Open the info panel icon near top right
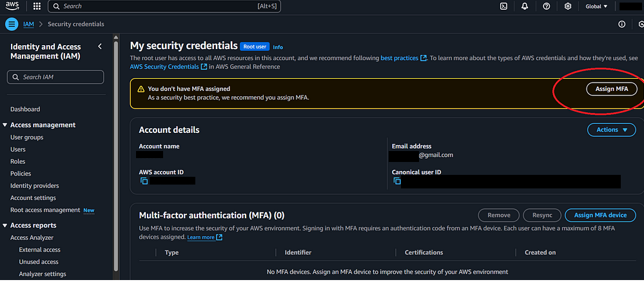 click(x=621, y=25)
